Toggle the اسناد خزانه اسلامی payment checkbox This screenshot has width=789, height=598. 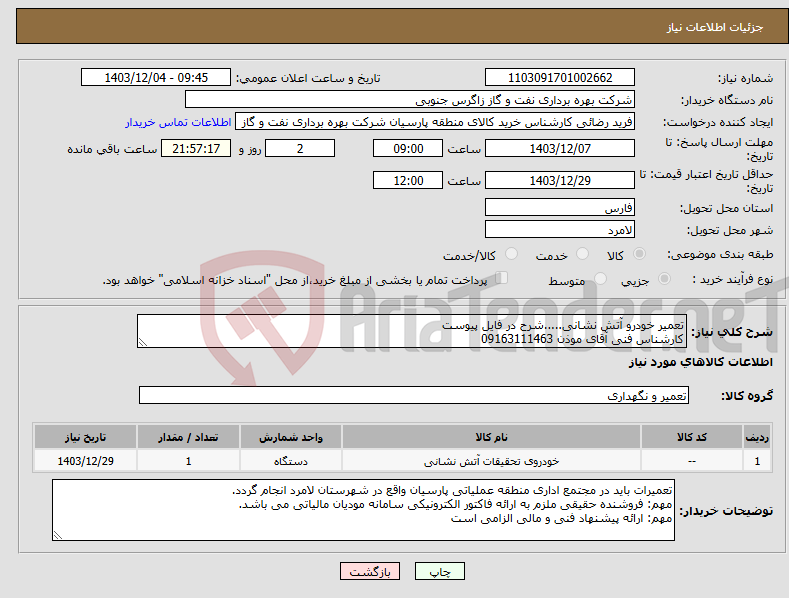click(501, 277)
